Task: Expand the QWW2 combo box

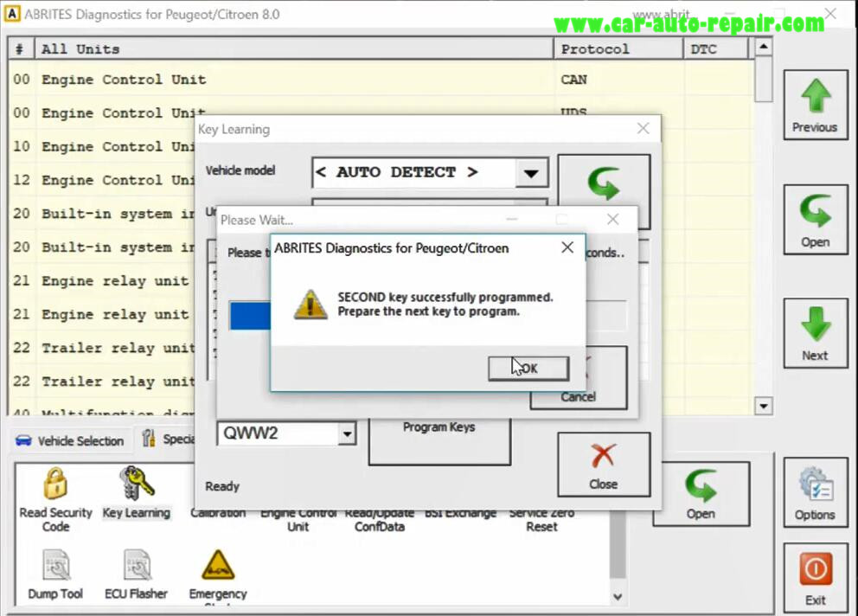Action: [346, 435]
